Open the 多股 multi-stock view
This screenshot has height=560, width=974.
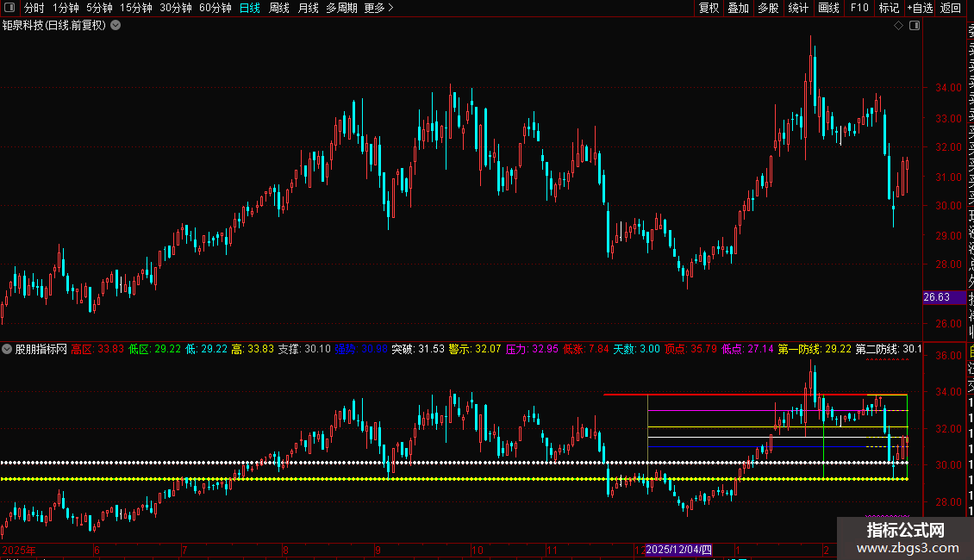768,8
